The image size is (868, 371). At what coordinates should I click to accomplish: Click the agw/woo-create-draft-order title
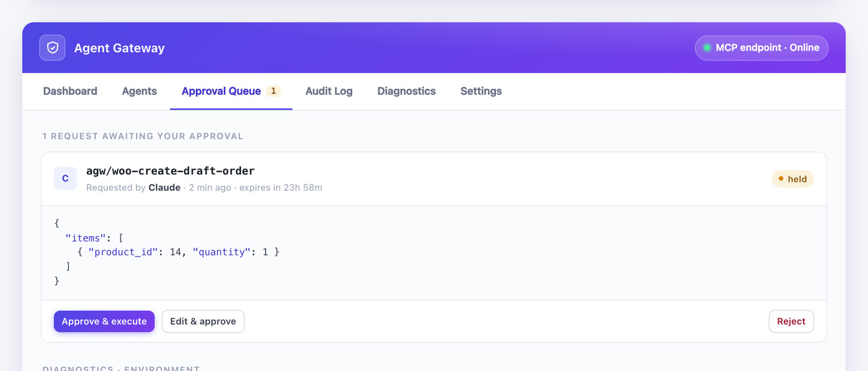click(170, 171)
